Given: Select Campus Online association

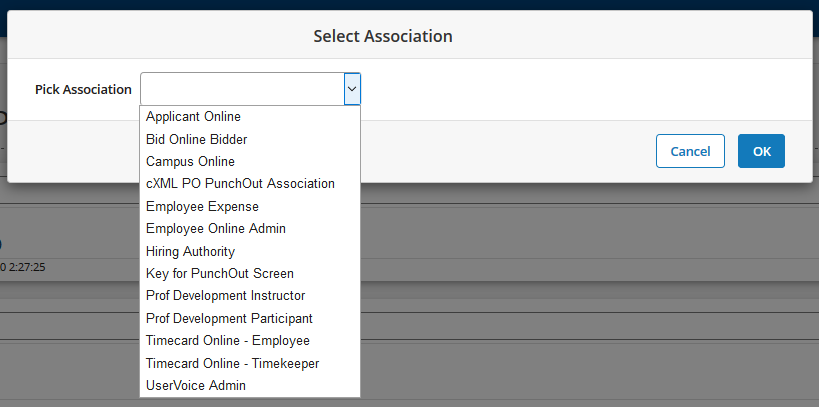Looking at the screenshot, I should tap(190, 161).
